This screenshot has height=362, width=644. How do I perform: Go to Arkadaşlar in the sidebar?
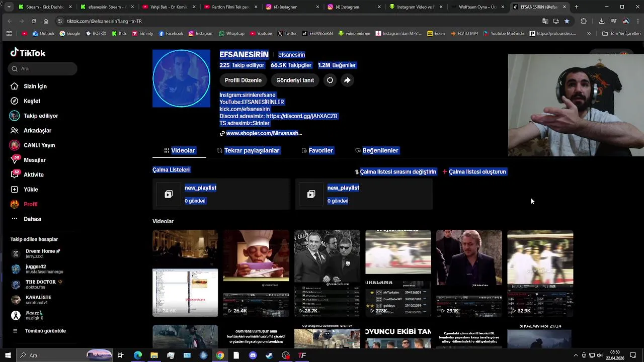coord(31,131)
